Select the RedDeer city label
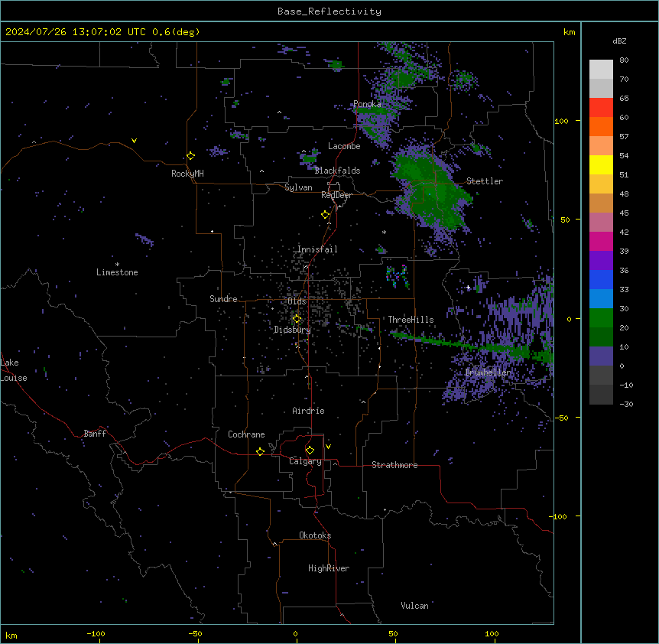Image resolution: width=659 pixels, height=644 pixels. click(336, 195)
